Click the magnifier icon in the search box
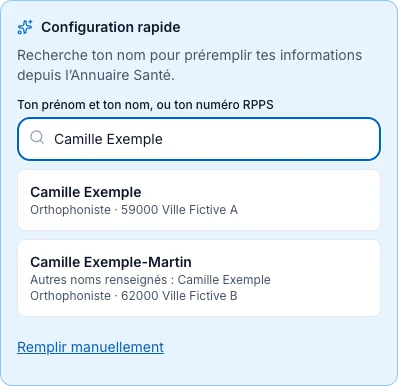The image size is (398, 386). [37, 137]
